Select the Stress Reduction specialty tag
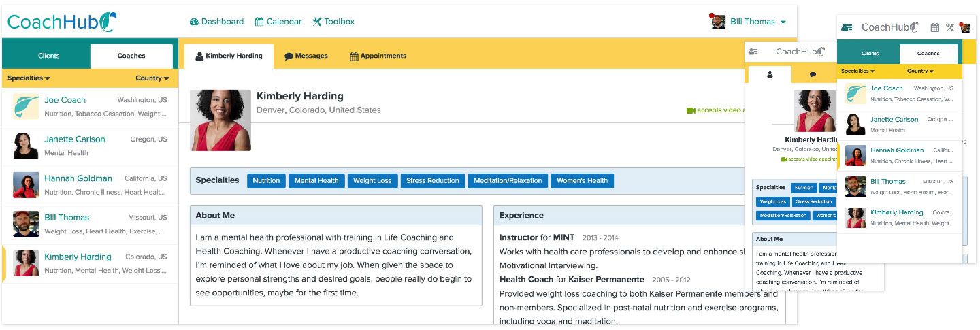The image size is (980, 330). tap(433, 180)
